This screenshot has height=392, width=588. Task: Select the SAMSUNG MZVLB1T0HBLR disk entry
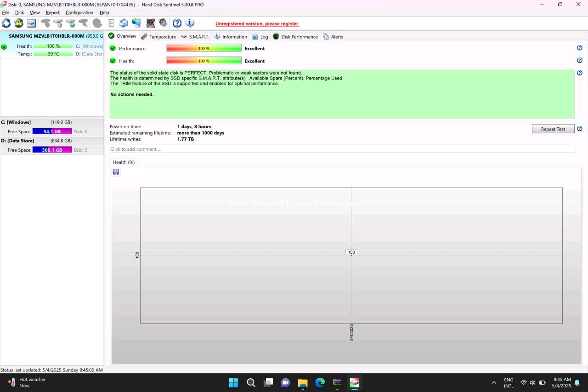click(52, 36)
